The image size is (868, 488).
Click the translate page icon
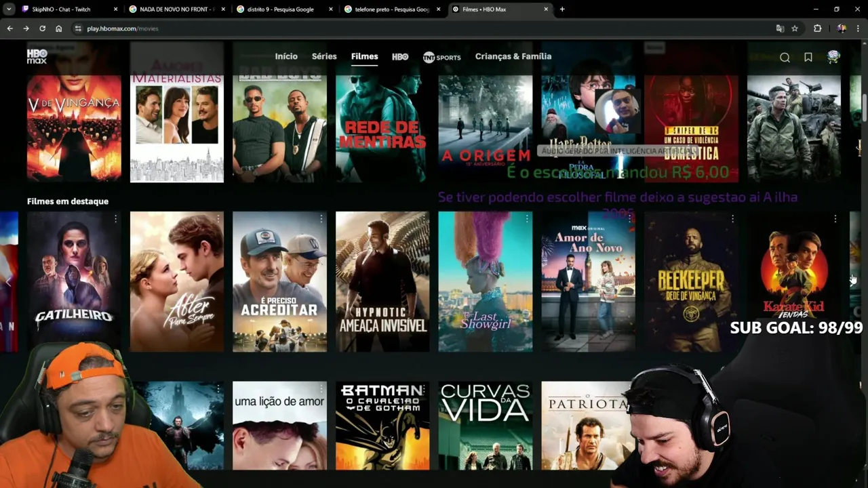(780, 28)
